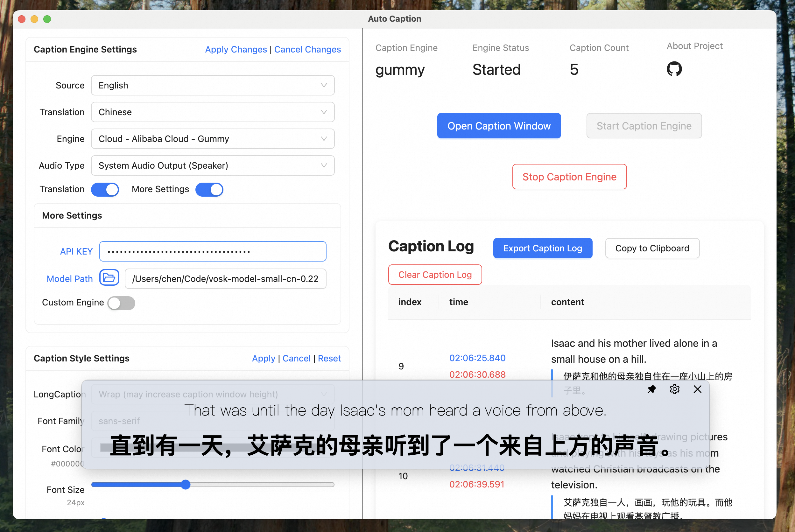Expand the Translation language Chinese dropdown
The image size is (795, 532).
212,112
